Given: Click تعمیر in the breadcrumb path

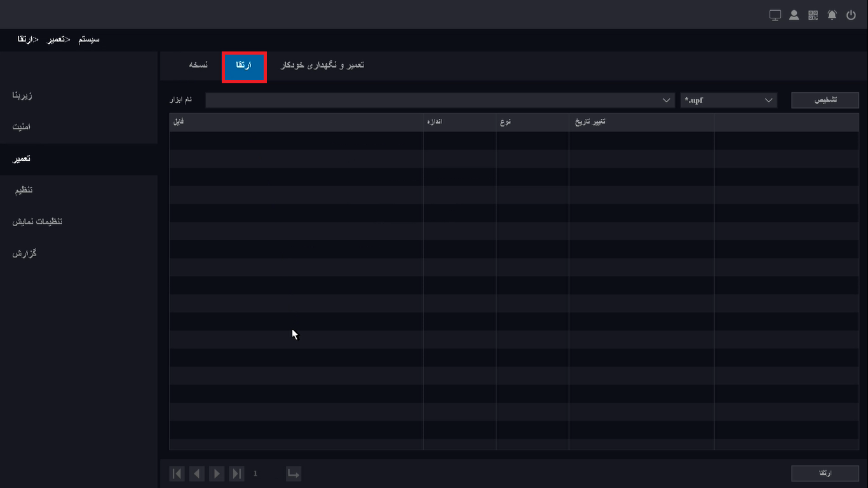Looking at the screenshot, I should [x=57, y=39].
